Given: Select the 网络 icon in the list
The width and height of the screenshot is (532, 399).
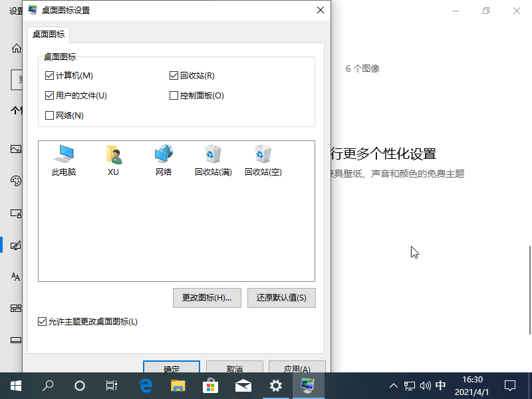Looking at the screenshot, I should point(164,160).
